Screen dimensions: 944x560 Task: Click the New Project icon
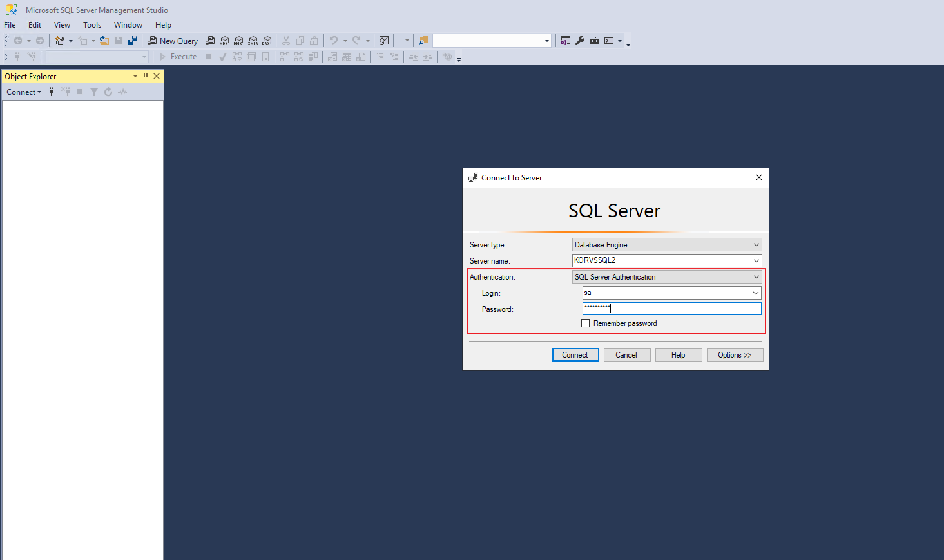60,41
